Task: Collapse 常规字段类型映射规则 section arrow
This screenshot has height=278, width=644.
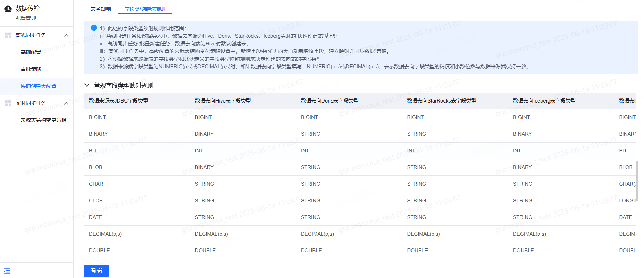Action: (87, 85)
